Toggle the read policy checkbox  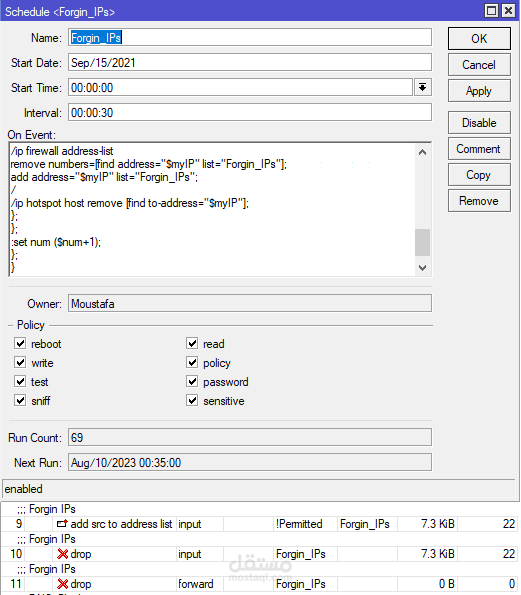[x=192, y=343]
